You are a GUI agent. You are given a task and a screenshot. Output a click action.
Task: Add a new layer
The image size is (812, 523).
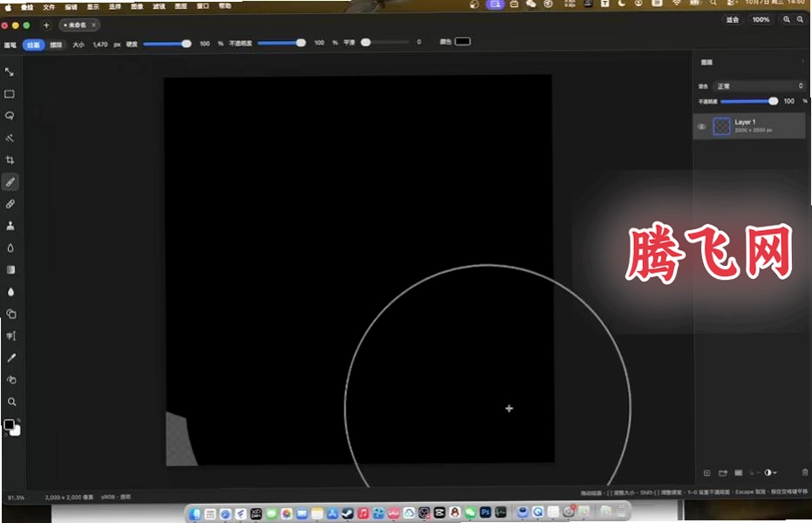[x=706, y=472]
